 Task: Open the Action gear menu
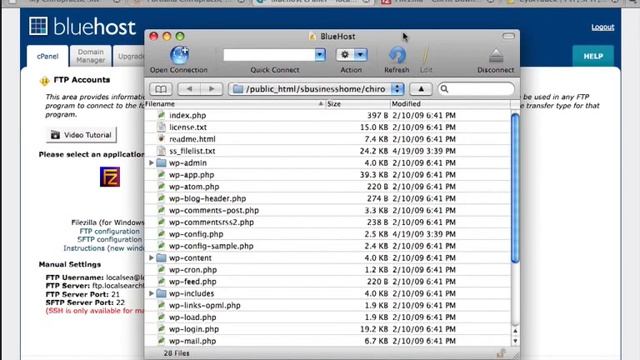[x=351, y=55]
